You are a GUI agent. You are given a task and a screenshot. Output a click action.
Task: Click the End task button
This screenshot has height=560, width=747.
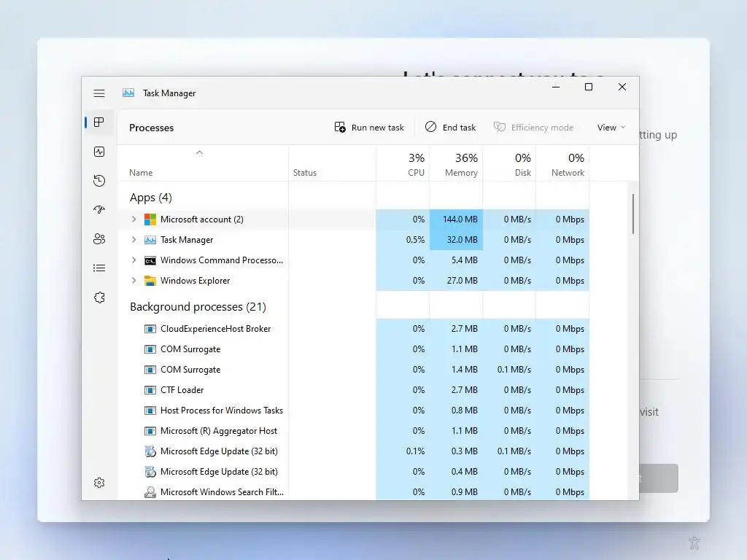click(450, 128)
